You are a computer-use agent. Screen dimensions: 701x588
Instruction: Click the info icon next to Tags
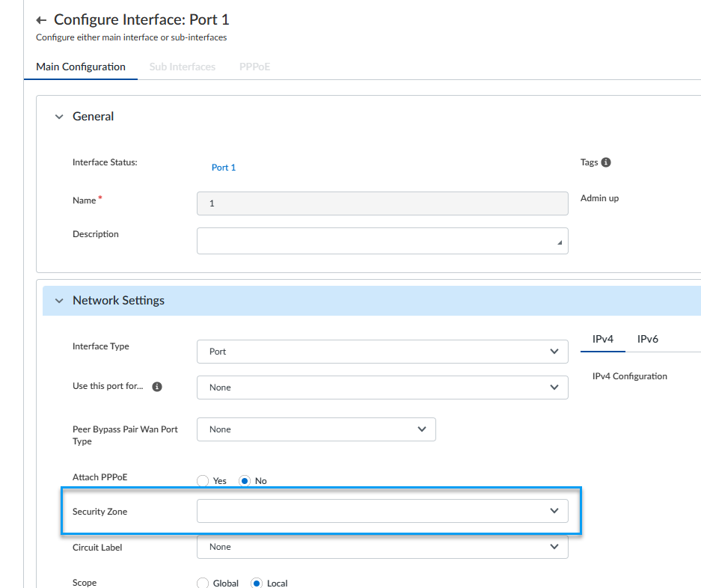[606, 162]
